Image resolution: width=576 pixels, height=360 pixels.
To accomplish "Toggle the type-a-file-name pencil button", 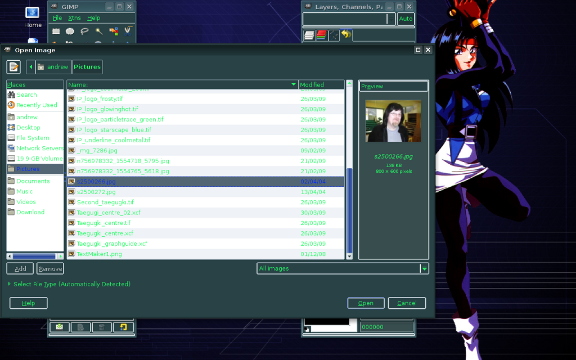I will 14,67.
